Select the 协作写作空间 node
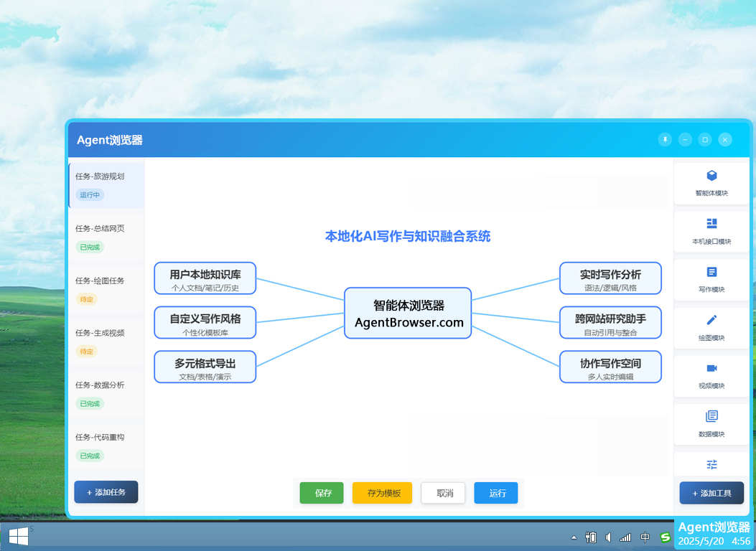This screenshot has width=756, height=551. coord(610,367)
